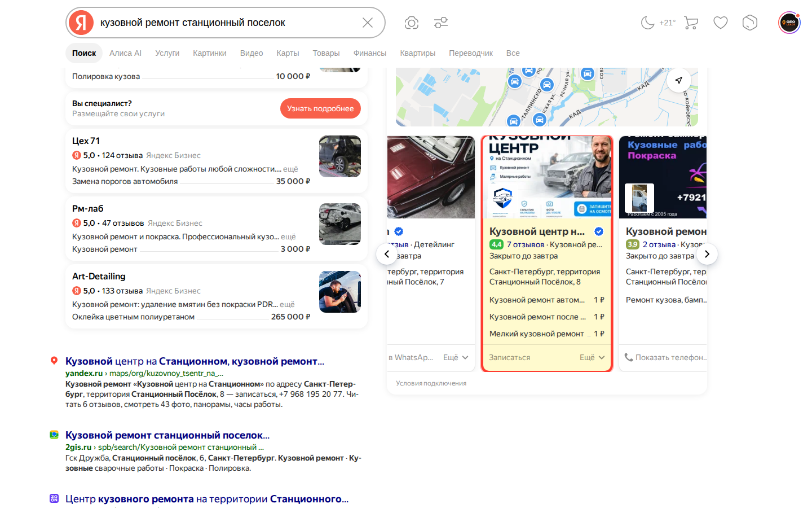Select the Поиск tab
The image size is (812, 508).
(84, 53)
